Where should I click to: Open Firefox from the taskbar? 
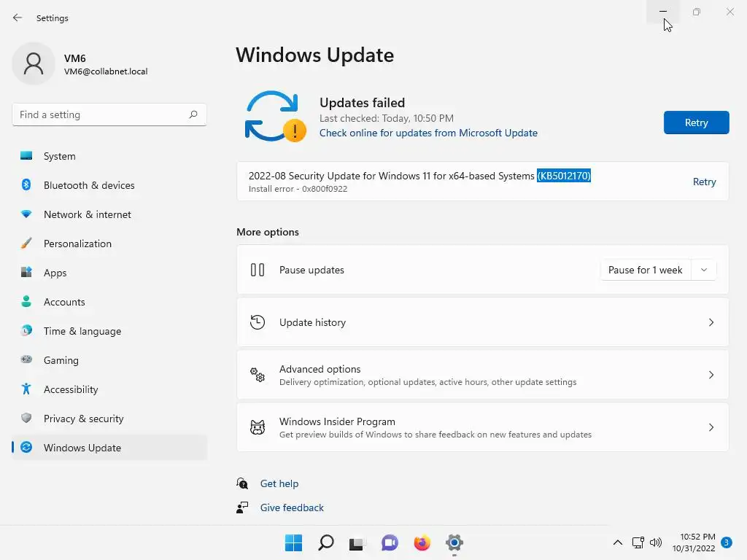click(x=422, y=543)
